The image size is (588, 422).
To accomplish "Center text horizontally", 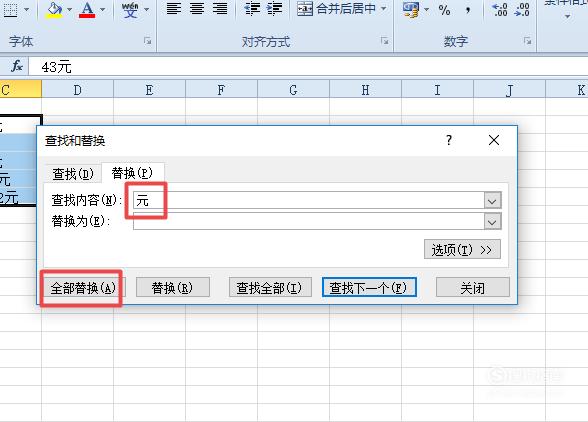I will pos(197,8).
